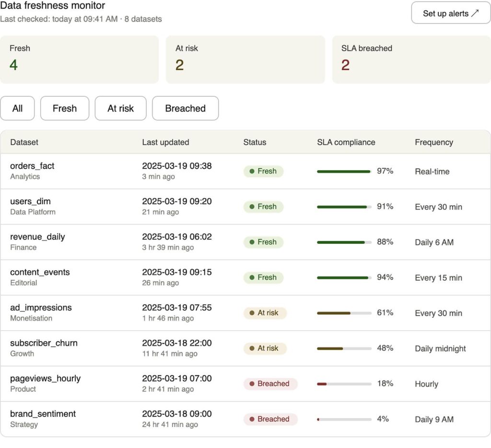Sort by the Frequency column header
Screen dimensions: 491x448
pyautogui.click(x=434, y=142)
